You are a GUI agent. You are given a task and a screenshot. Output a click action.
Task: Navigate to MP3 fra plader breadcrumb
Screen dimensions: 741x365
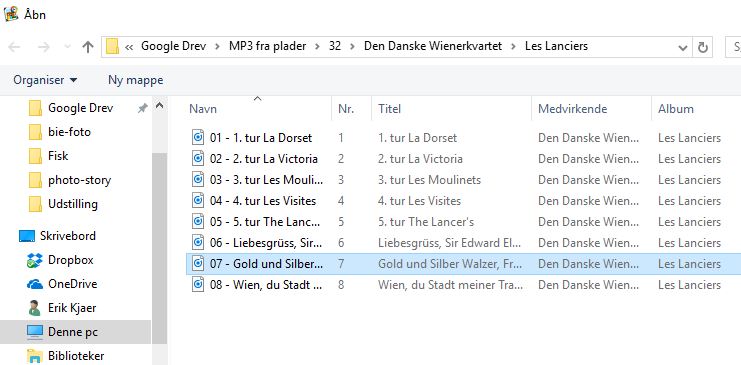click(267, 46)
